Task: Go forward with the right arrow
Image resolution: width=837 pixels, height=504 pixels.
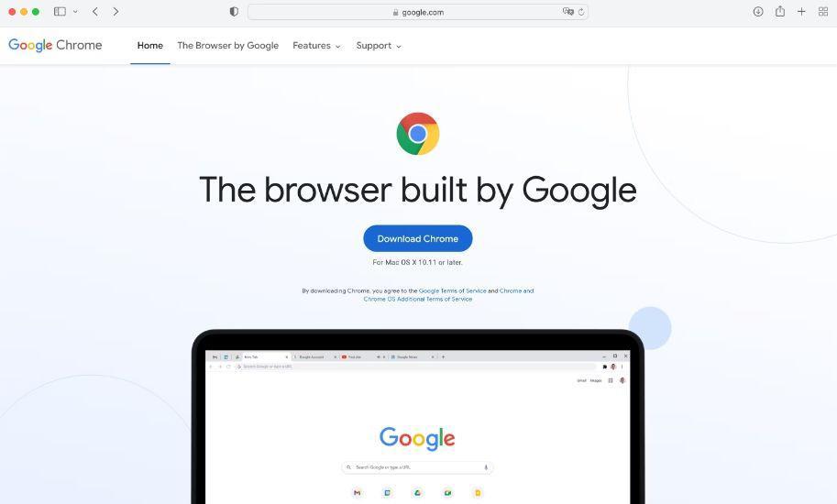Action: click(x=116, y=11)
